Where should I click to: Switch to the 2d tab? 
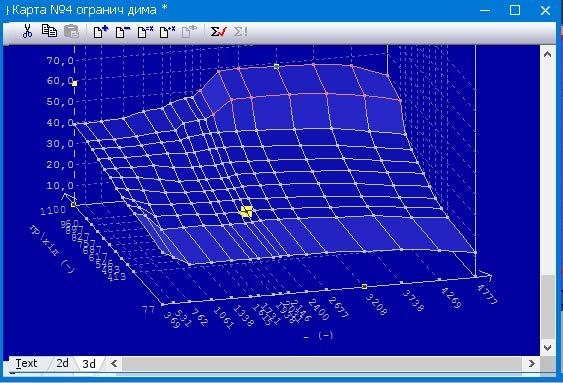point(62,363)
